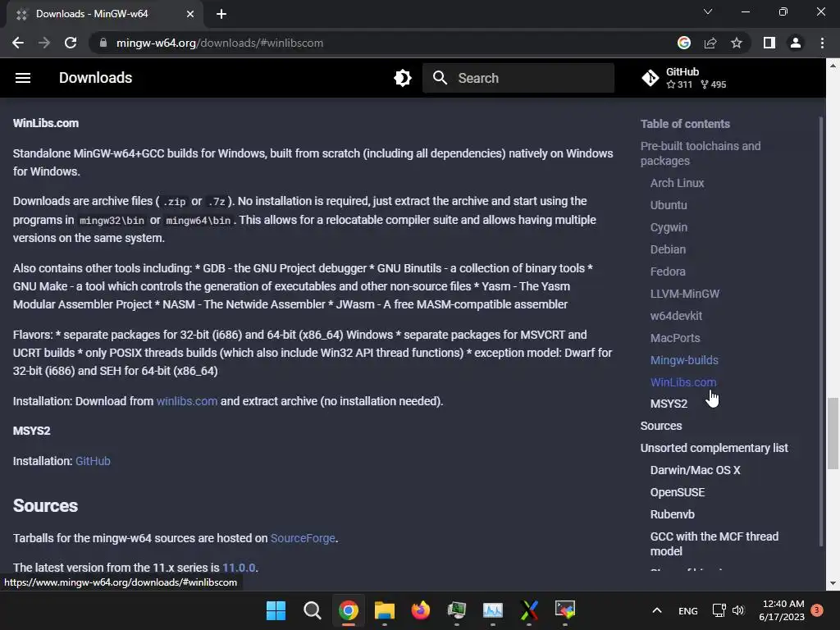Go to Fedora in contents
The image size is (840, 630).
[668, 272]
